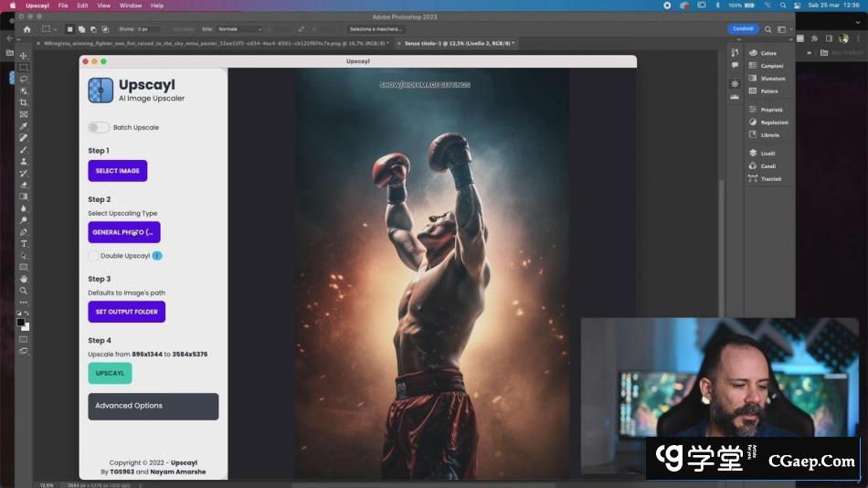This screenshot has width=868, height=488.
Task: Select the Hand tool
Action: [24, 279]
